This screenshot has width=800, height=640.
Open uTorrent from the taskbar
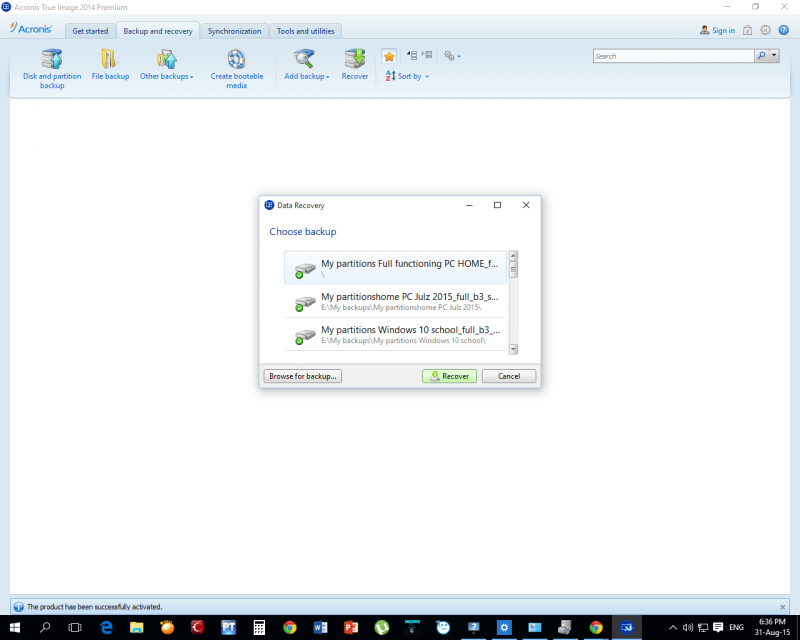pyautogui.click(x=382, y=627)
